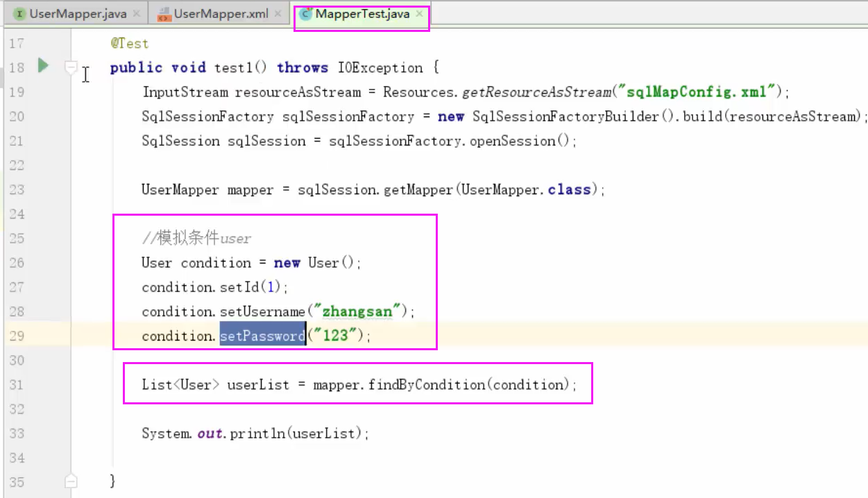The height and width of the screenshot is (498, 868).
Task: Click the setUsername method call
Action: coord(262,311)
